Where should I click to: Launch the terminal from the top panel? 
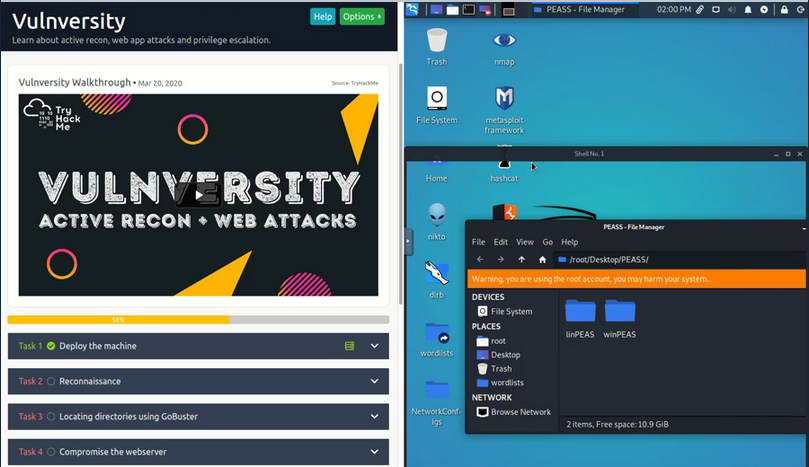pos(468,10)
